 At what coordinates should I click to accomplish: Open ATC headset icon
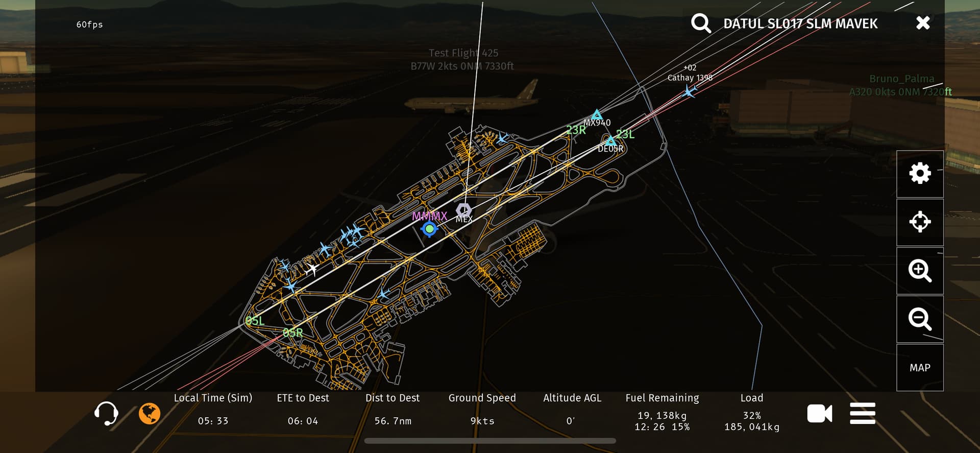pyautogui.click(x=106, y=413)
